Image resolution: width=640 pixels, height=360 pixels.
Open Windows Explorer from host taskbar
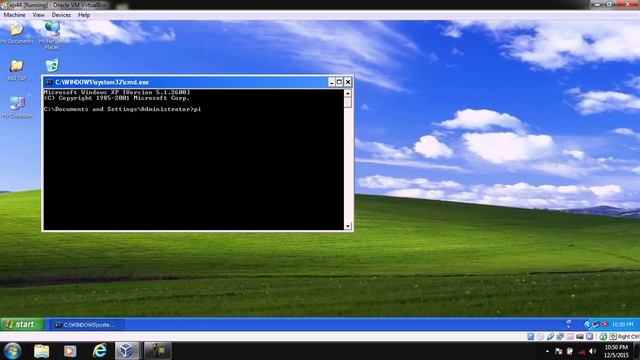point(41,351)
